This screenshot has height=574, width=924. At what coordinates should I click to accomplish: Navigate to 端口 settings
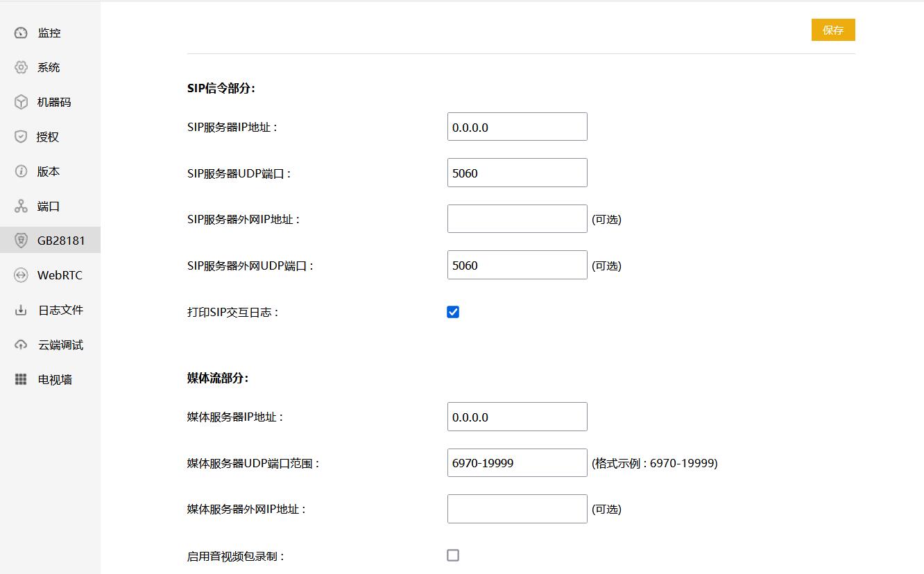[50, 206]
